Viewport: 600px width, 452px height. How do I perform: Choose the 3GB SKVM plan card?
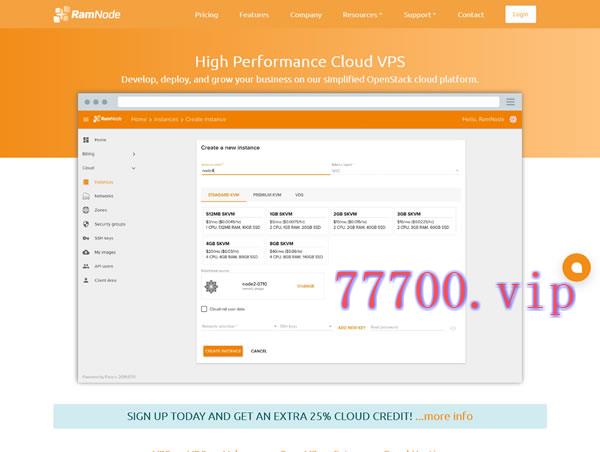pos(424,220)
